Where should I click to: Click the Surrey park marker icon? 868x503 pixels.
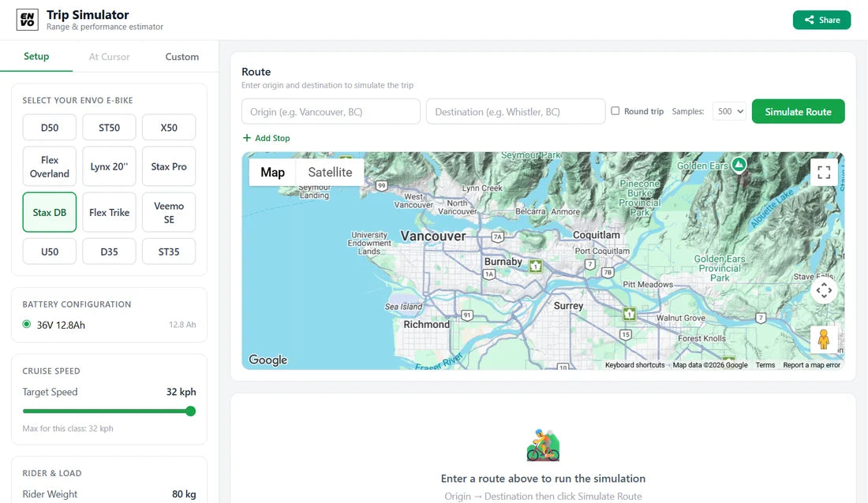tap(629, 315)
